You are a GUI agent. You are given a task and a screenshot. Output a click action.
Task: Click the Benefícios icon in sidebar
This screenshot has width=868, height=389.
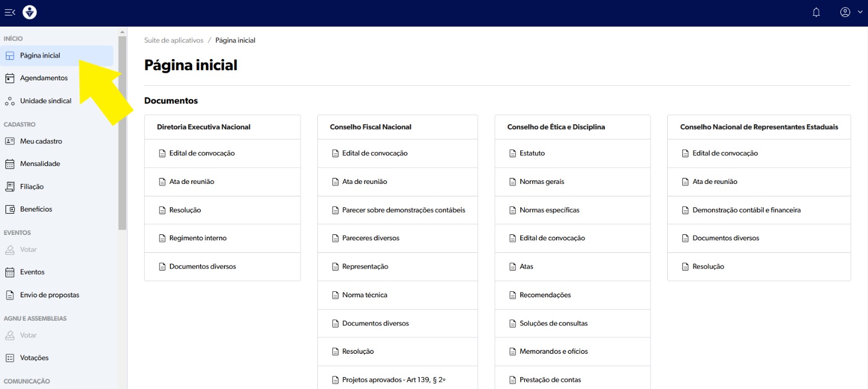(x=10, y=209)
